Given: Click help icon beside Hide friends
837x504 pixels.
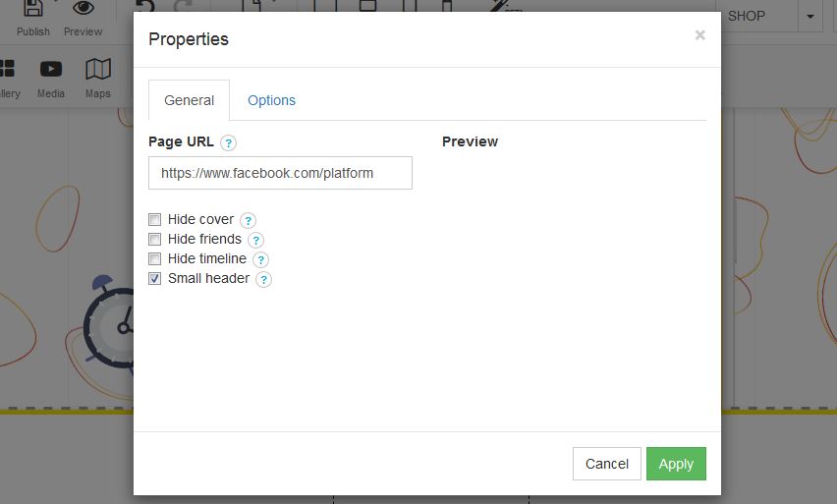Looking at the screenshot, I should (x=255, y=240).
